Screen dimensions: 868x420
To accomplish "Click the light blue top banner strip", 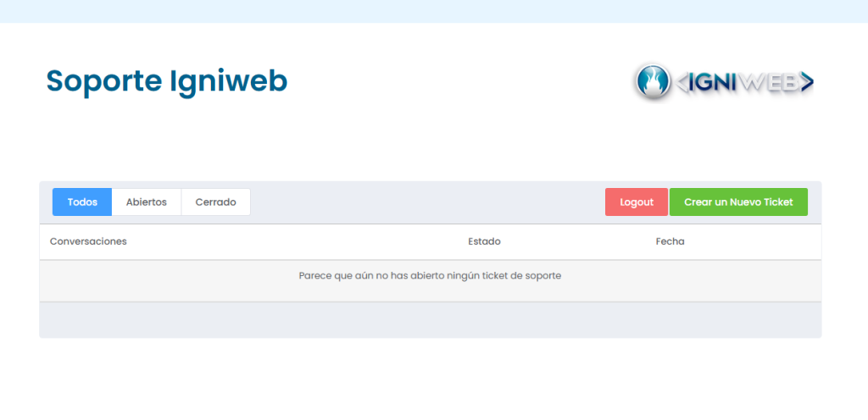I will point(434,11).
